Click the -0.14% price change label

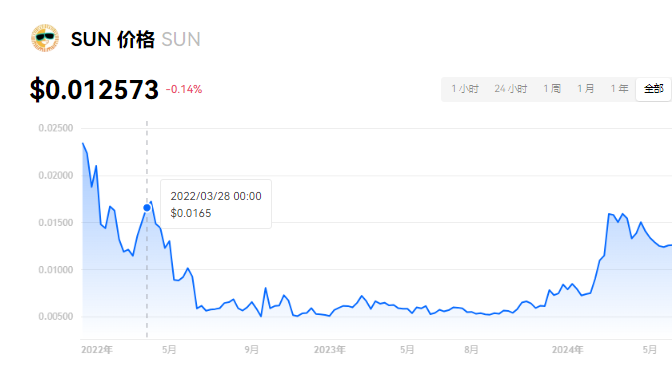(184, 89)
